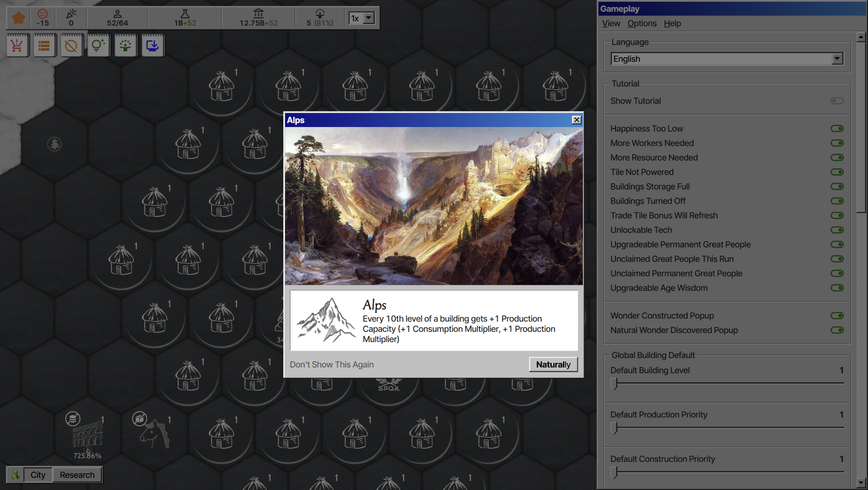
Task: Open the Options menu
Action: click(x=642, y=23)
